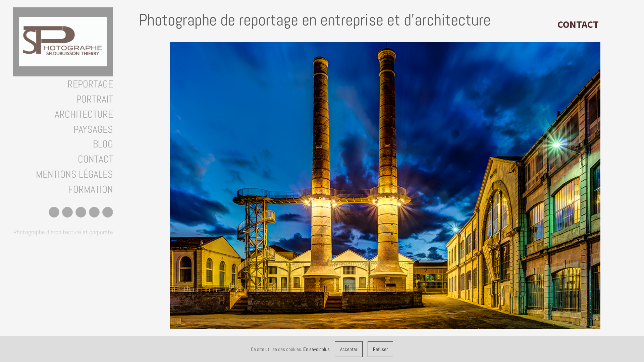Click the last gray social circle icon
The image size is (644, 362).
click(x=108, y=212)
